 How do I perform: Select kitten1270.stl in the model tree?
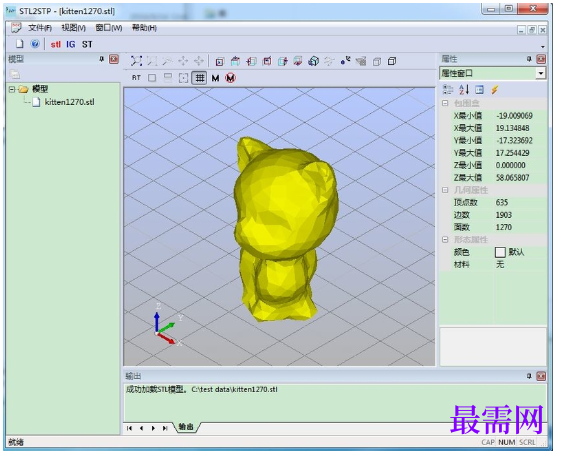point(70,102)
